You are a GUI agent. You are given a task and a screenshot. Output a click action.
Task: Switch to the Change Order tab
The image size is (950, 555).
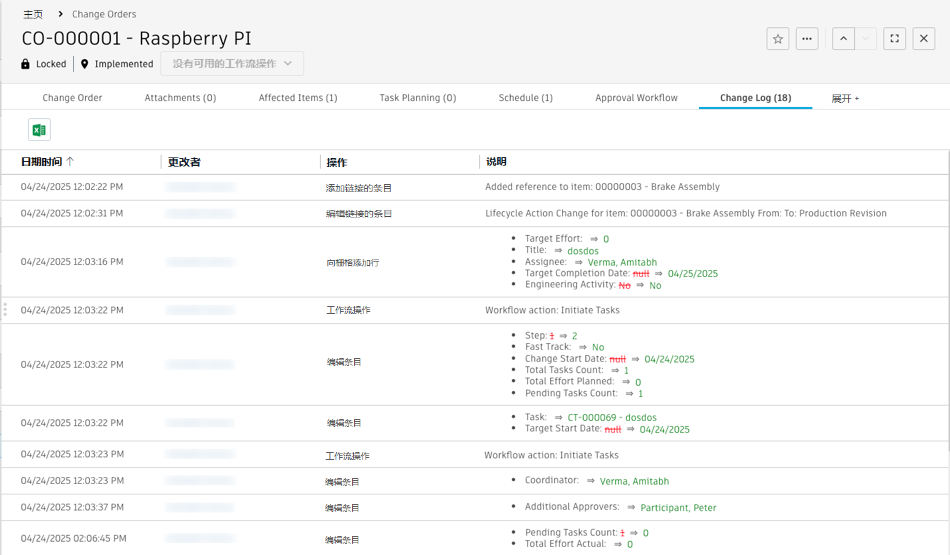pos(72,98)
